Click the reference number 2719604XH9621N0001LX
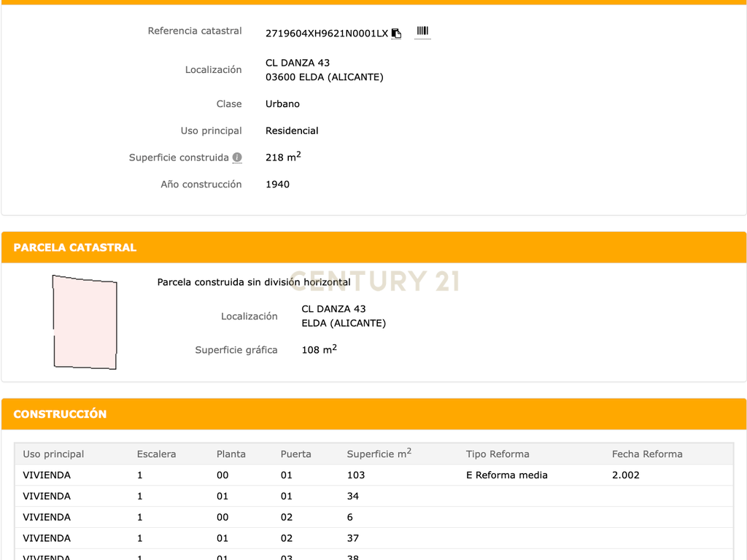 327,34
